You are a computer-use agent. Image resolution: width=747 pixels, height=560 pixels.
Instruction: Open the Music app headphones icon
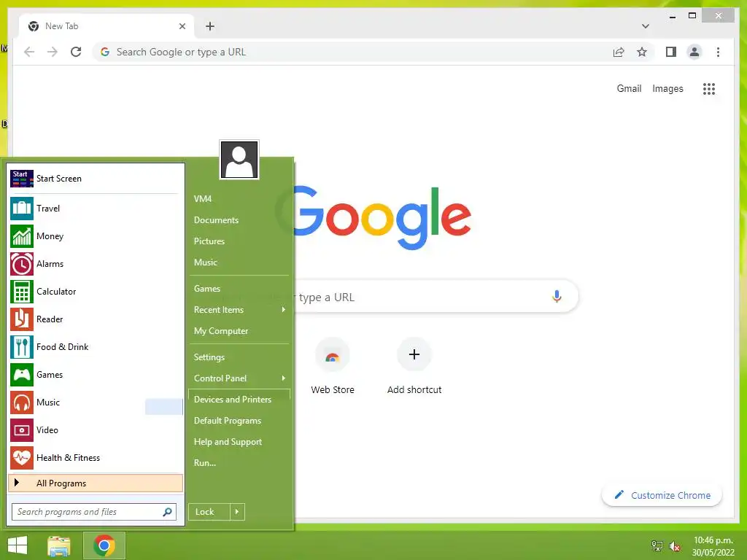tap(21, 402)
